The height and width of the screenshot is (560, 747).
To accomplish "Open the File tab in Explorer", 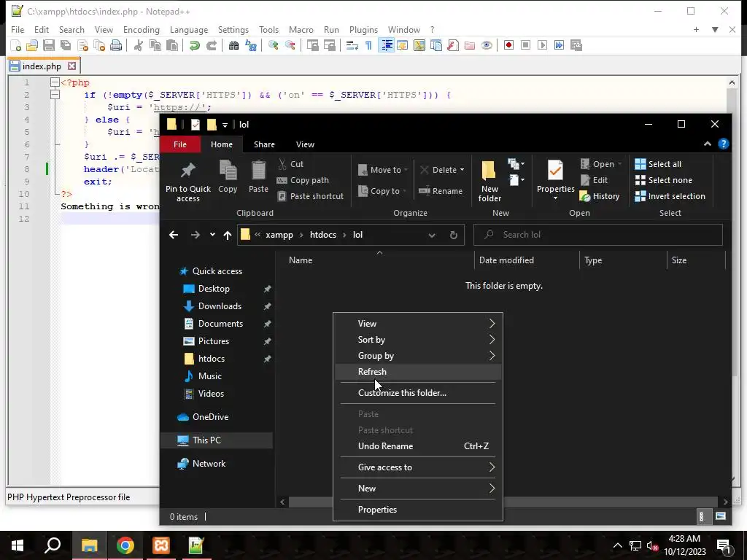I will [180, 144].
